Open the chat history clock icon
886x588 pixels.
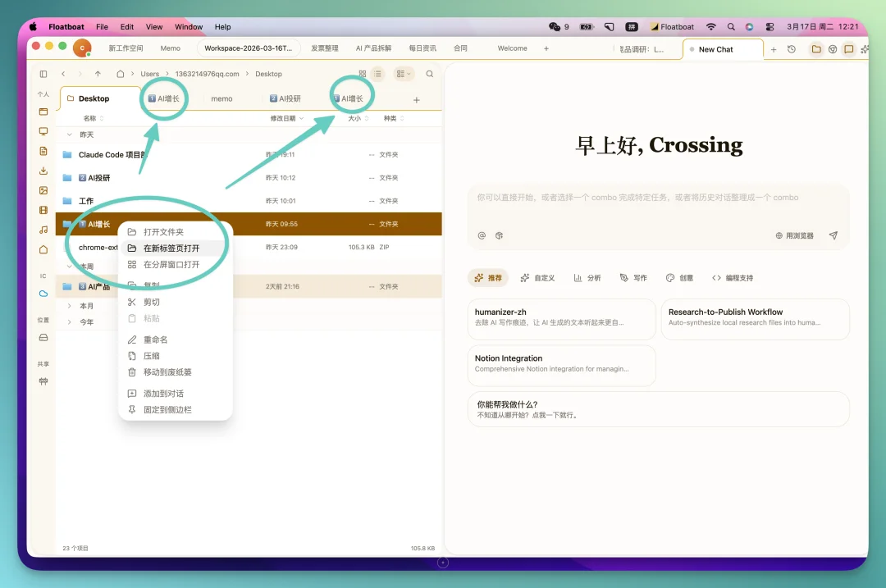pos(791,49)
